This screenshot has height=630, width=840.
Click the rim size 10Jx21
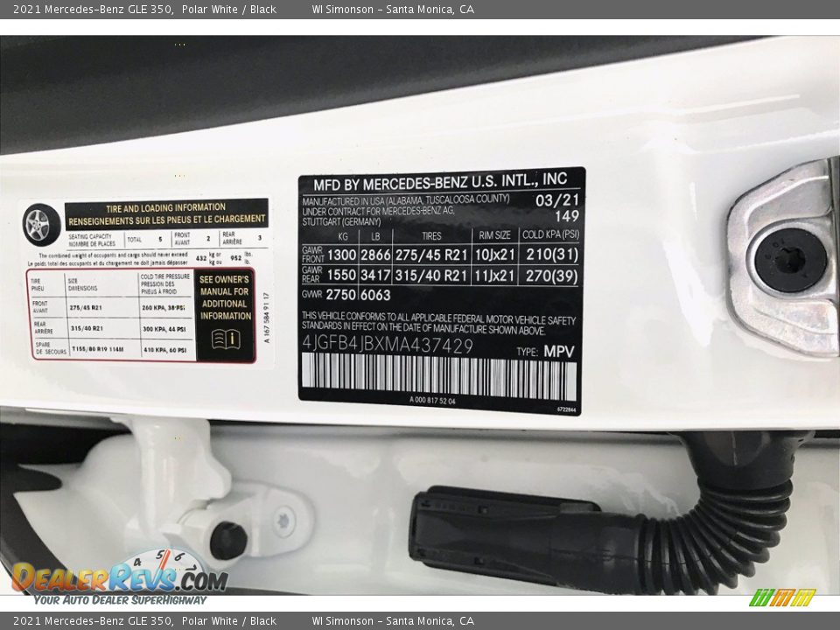(x=494, y=255)
